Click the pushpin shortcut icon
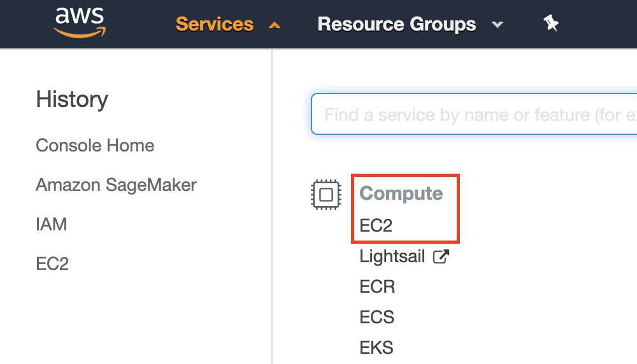 [551, 24]
